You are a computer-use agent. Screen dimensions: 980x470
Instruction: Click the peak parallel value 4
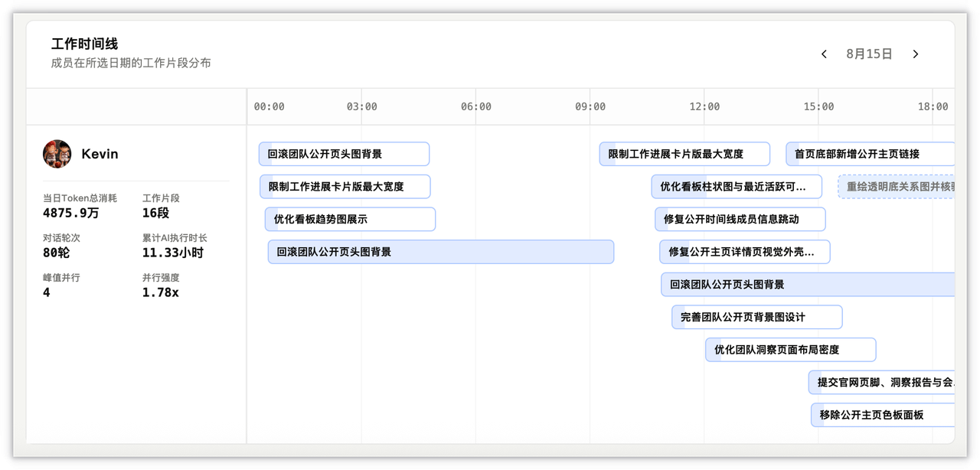(x=47, y=292)
